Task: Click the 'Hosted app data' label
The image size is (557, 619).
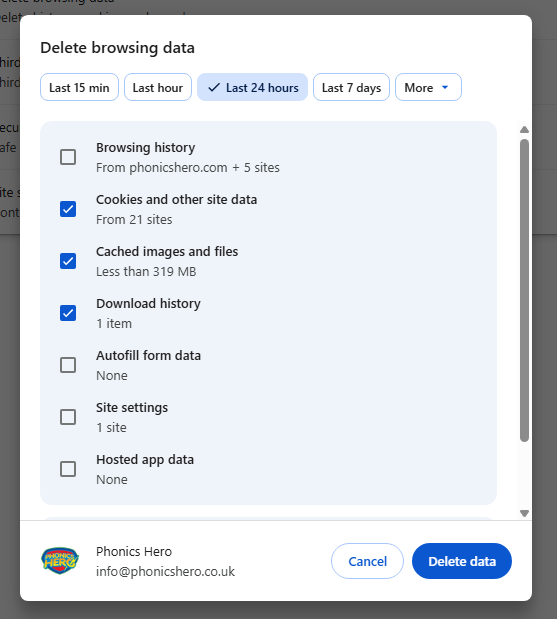Action: [x=145, y=460]
